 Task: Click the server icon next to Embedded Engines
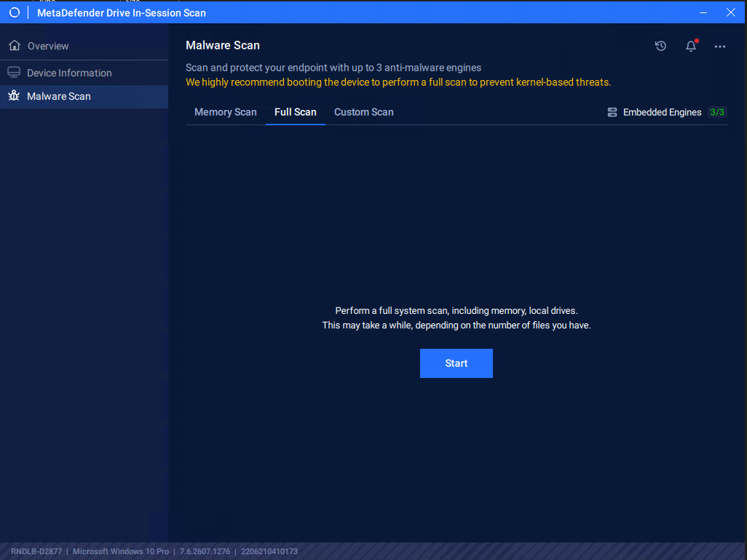[x=612, y=112]
